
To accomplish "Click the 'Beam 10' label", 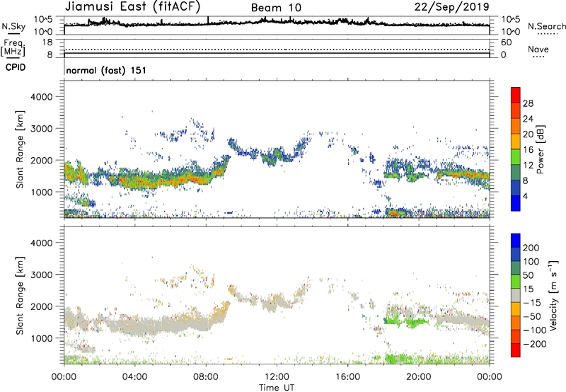I will point(276,8).
